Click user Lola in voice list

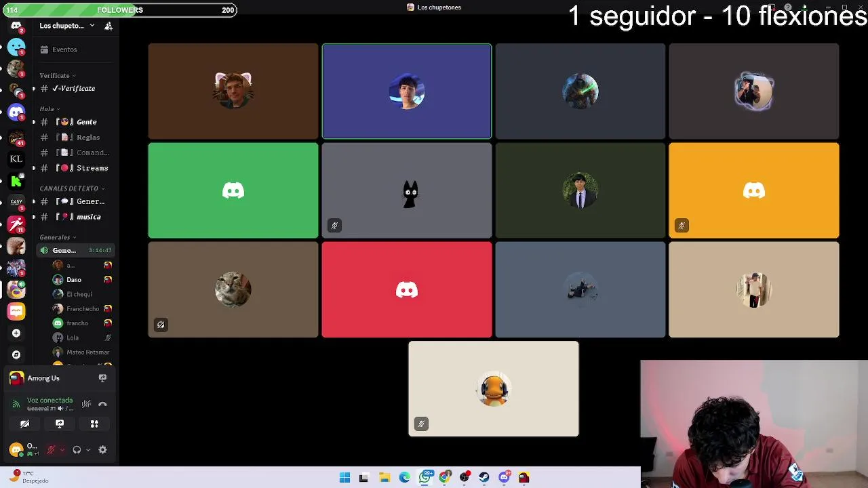[x=81, y=338]
